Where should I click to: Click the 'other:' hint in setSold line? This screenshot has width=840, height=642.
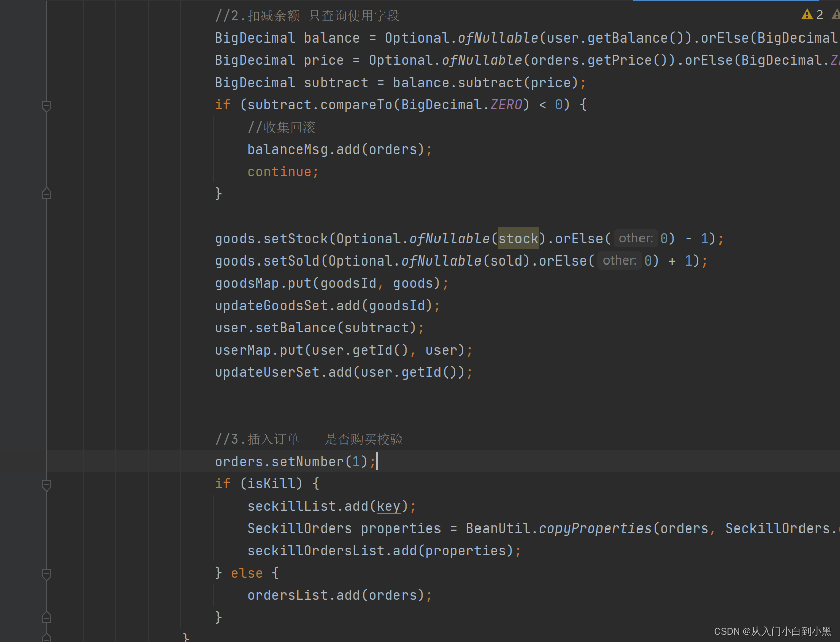pyautogui.click(x=619, y=260)
